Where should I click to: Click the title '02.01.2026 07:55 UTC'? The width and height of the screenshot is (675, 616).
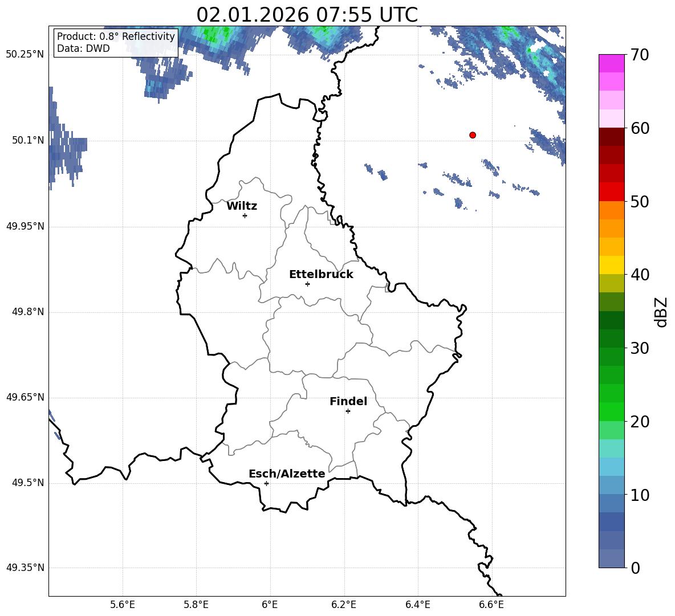click(307, 15)
